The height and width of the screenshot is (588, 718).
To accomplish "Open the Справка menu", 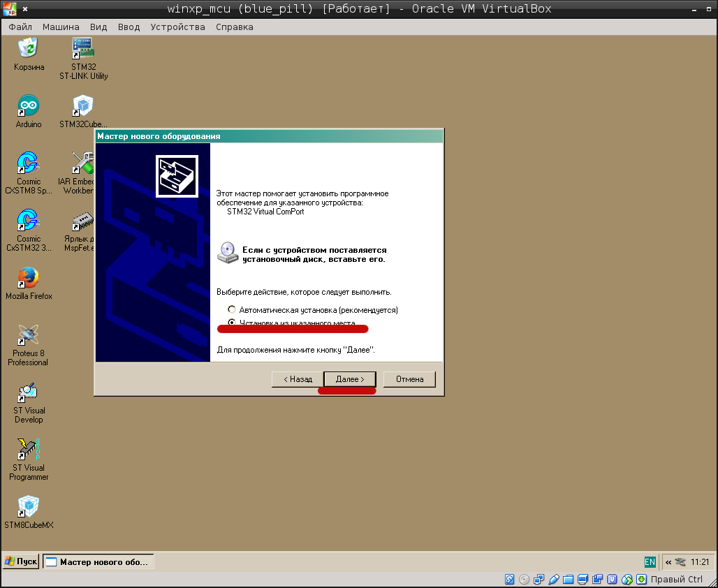I will pyautogui.click(x=235, y=27).
